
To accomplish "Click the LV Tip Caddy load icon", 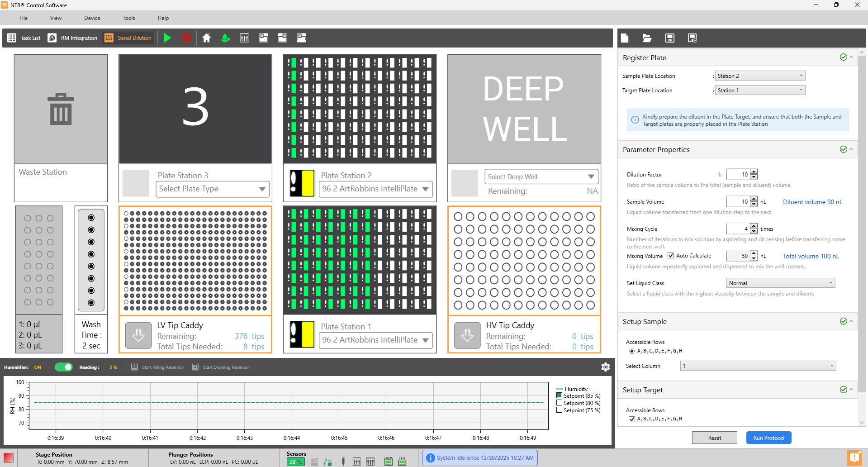I will (x=138, y=335).
